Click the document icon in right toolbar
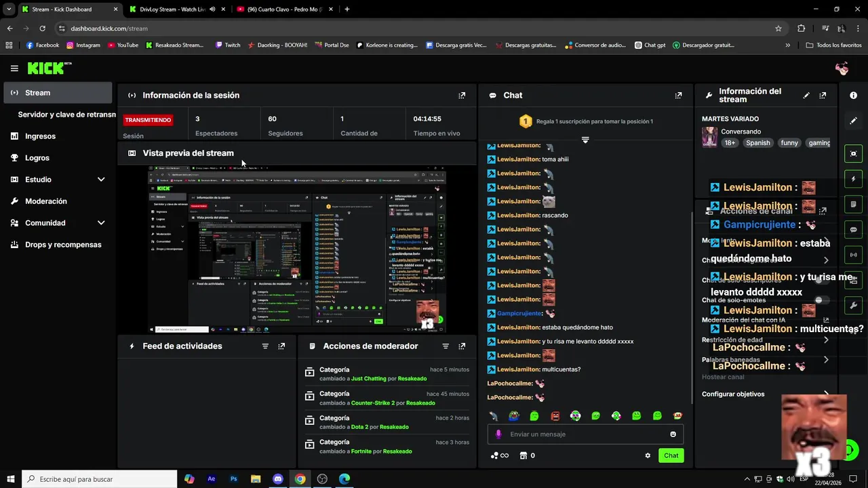This screenshot has width=868, height=488. [854, 204]
